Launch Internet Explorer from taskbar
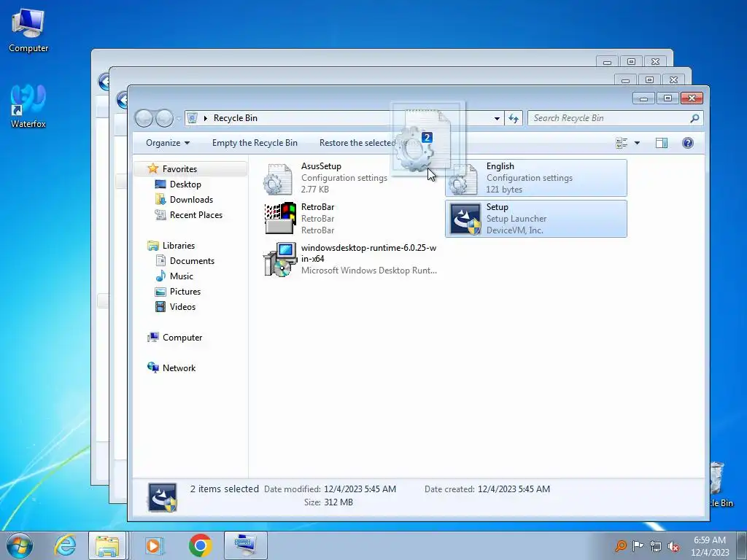Image resolution: width=747 pixels, height=560 pixels. coord(65,545)
